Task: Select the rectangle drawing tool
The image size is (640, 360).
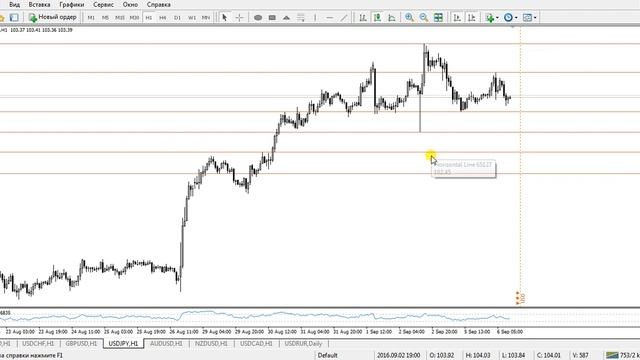Action: [272, 18]
